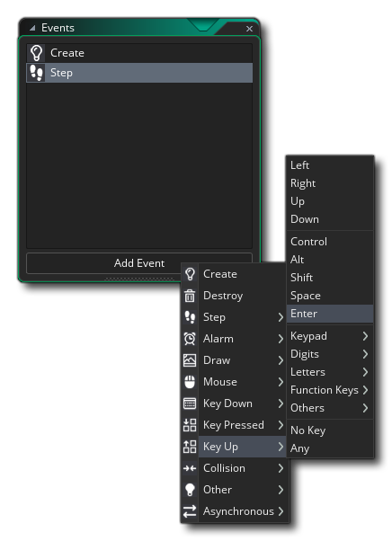Open the Key Pressed submenu entry
The height and width of the screenshot is (541, 392).
pos(234,425)
